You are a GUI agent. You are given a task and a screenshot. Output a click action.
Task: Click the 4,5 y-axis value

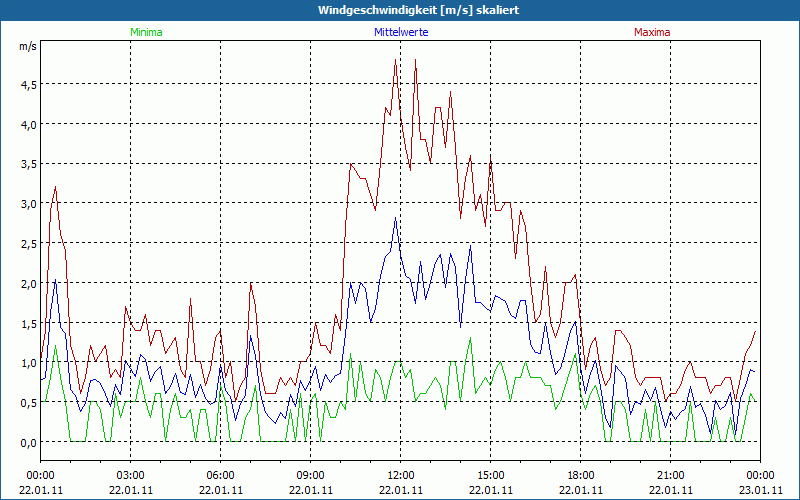pyautogui.click(x=29, y=85)
